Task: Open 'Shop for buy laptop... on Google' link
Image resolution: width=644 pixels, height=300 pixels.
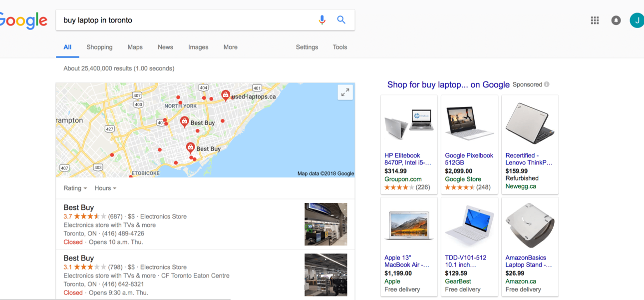Action: coord(448,84)
